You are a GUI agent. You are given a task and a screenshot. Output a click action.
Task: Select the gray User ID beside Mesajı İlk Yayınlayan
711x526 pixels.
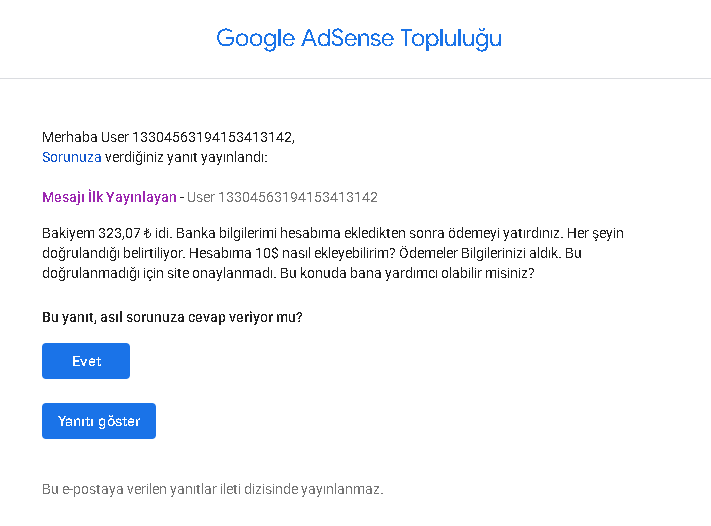[282, 197]
